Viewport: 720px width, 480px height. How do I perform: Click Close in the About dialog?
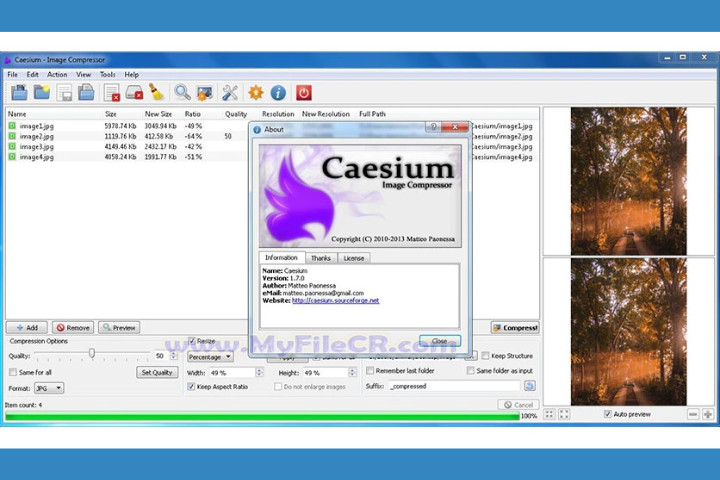tap(439, 341)
